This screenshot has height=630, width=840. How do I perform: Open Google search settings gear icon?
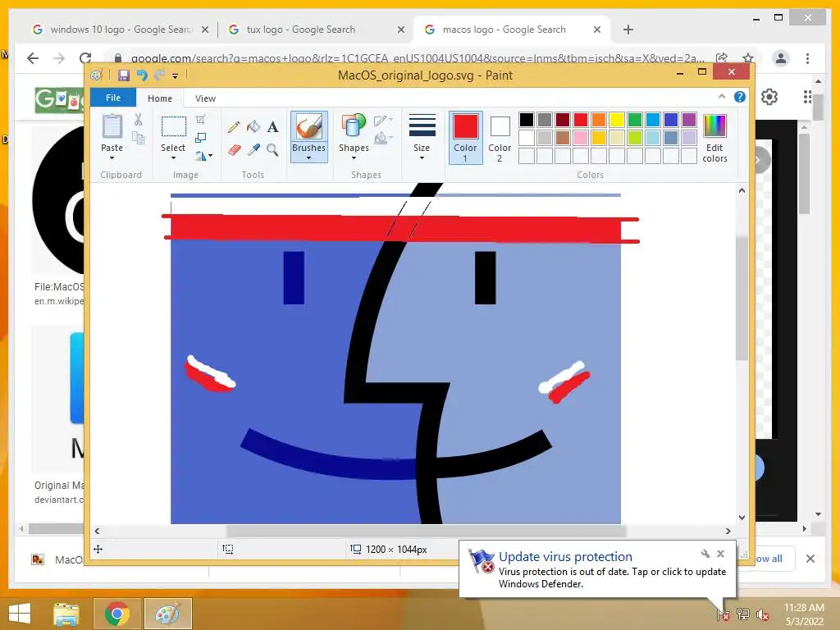[769, 97]
